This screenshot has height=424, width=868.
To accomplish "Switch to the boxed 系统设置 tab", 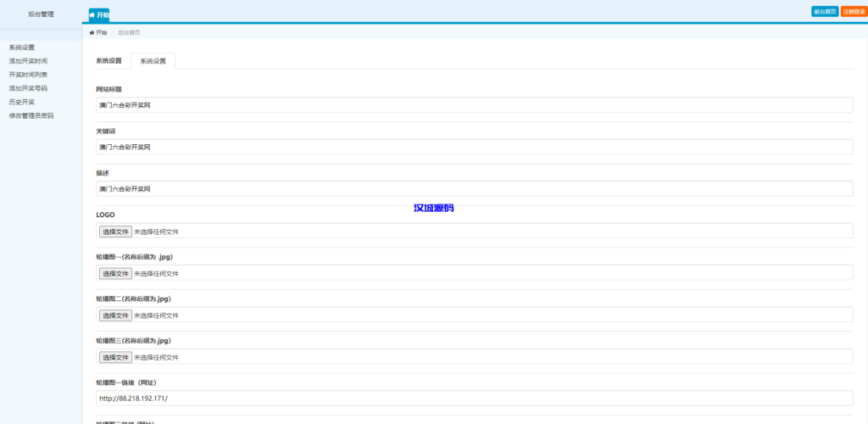I will click(153, 61).
